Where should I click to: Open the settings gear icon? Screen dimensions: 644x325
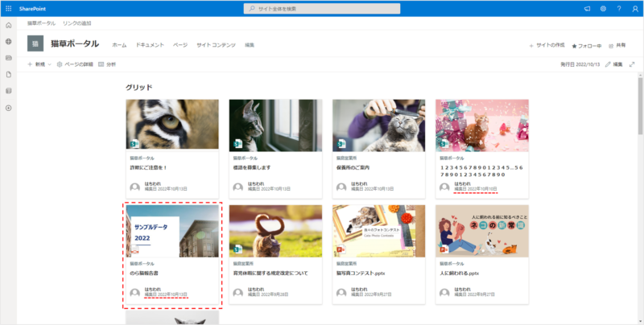[x=603, y=8]
